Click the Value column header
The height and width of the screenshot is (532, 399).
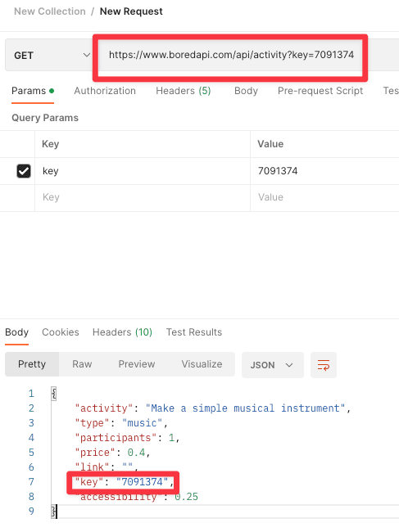tap(270, 144)
